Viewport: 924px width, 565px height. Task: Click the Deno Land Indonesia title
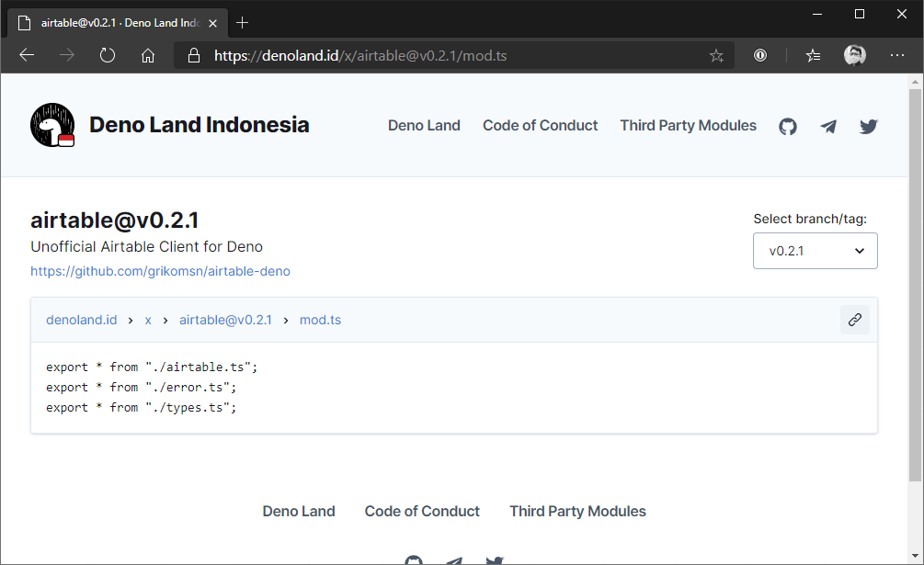click(x=200, y=125)
